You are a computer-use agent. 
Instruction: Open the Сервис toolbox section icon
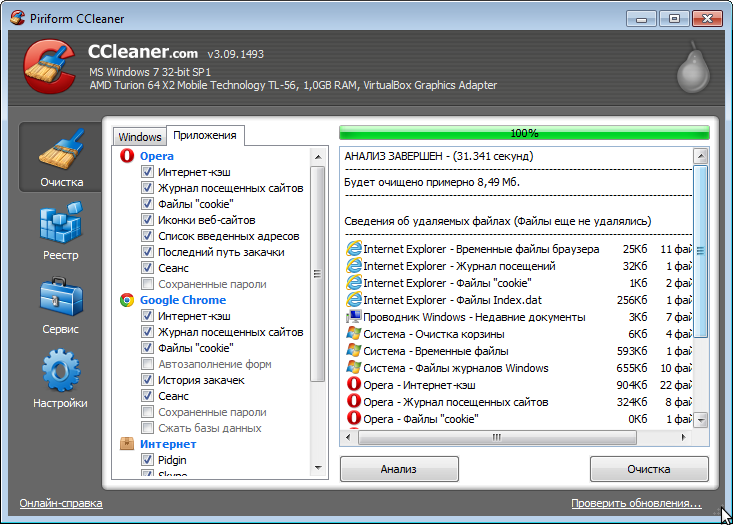(x=61, y=296)
